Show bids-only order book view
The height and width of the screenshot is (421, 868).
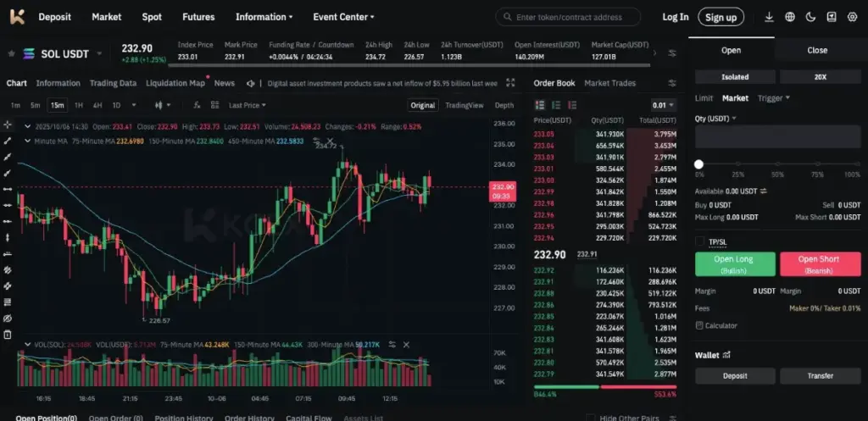(x=556, y=105)
